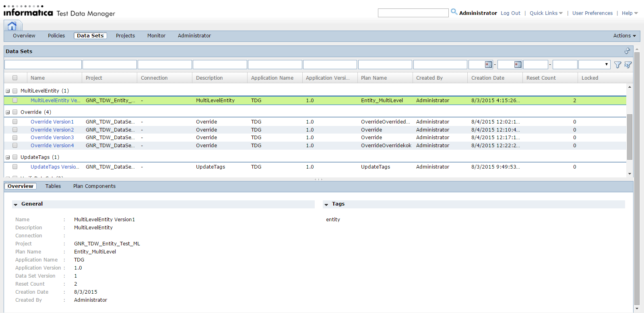Open the Administrator tab
Viewport: 644px width, 313px height.
tap(194, 36)
